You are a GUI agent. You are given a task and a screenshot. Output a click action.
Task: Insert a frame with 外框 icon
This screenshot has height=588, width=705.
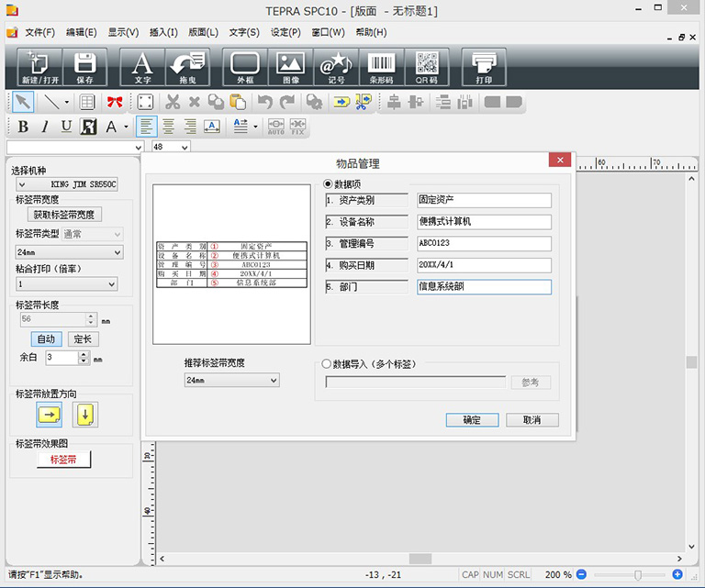[x=245, y=67]
